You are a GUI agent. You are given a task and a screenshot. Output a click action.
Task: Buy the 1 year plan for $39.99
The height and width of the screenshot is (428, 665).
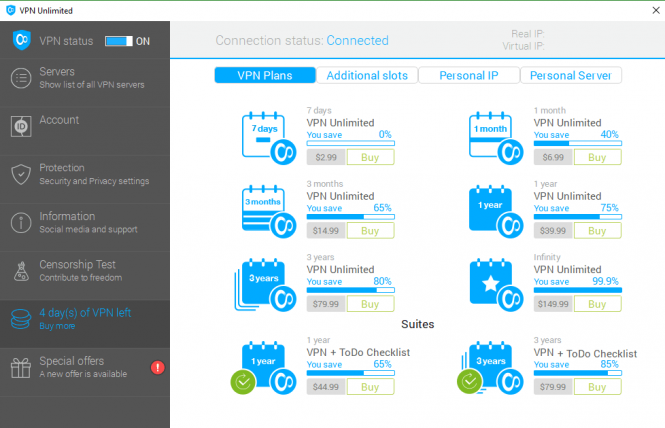tap(598, 231)
